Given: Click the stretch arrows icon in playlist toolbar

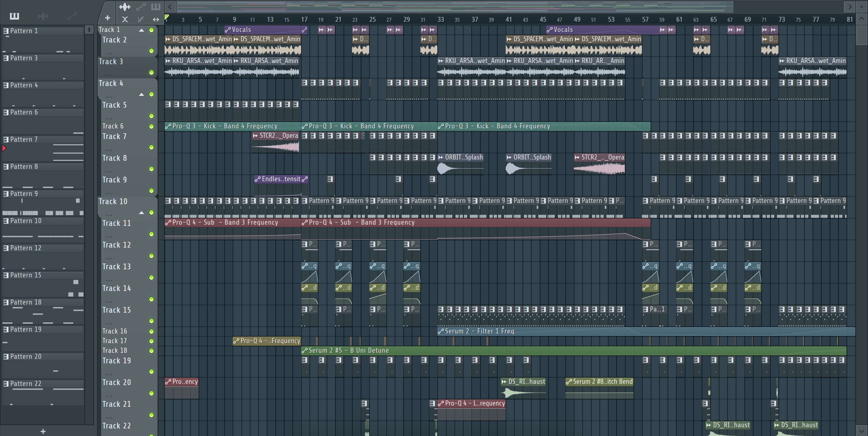Looking at the screenshot, I should pyautogui.click(x=156, y=19).
